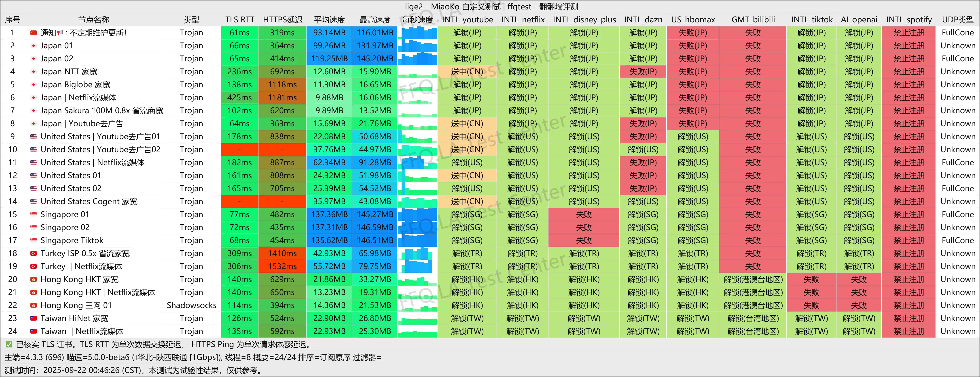This screenshot has height=377, width=980.
Task: Click the Taiwan flag beside Taiwan HiNet 家宽
Action: click(x=34, y=318)
